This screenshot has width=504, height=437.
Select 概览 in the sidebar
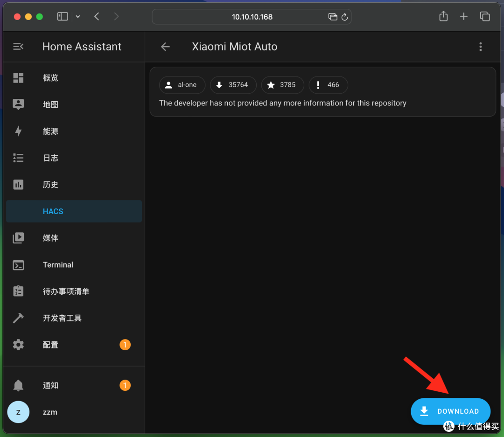click(74, 78)
